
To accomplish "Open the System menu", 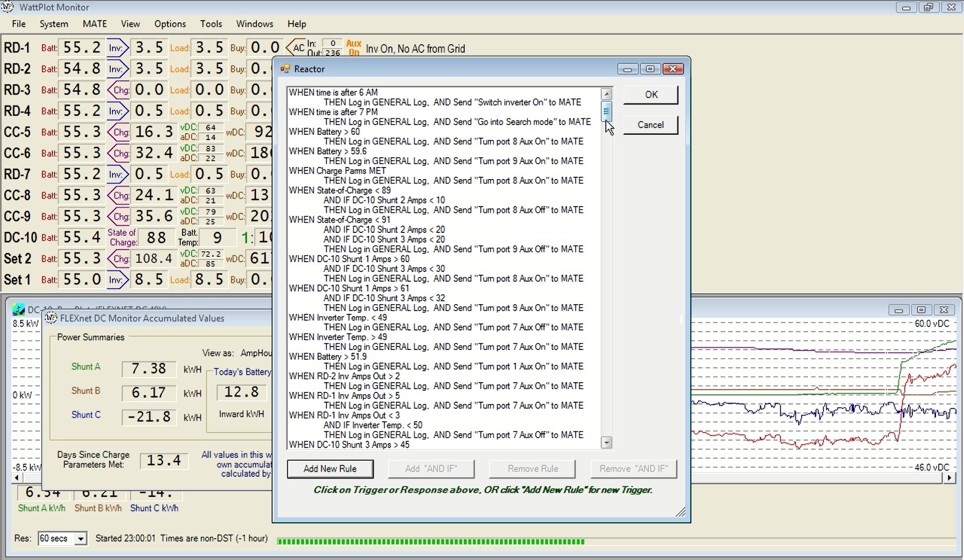I will pyautogui.click(x=54, y=24).
